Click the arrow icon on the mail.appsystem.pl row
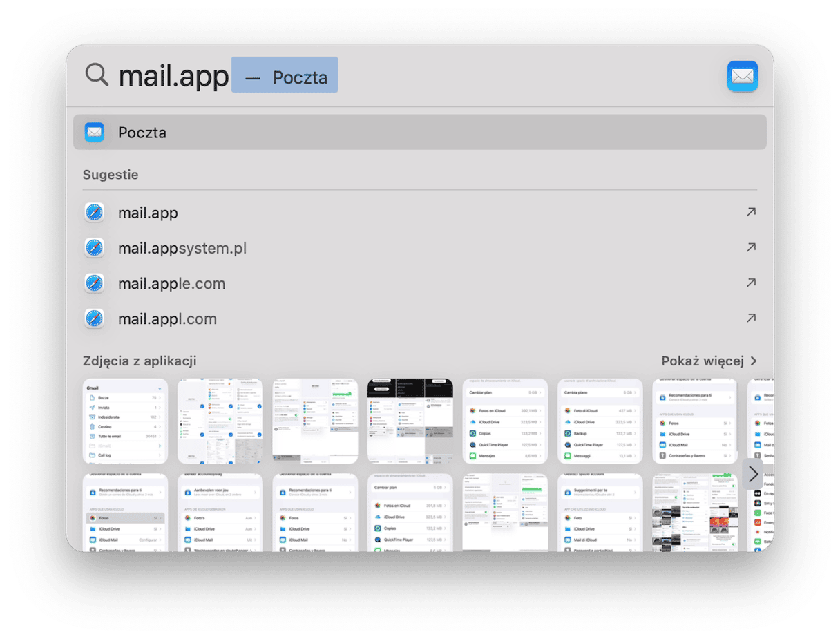Image resolution: width=840 pixels, height=639 pixels. (x=751, y=247)
